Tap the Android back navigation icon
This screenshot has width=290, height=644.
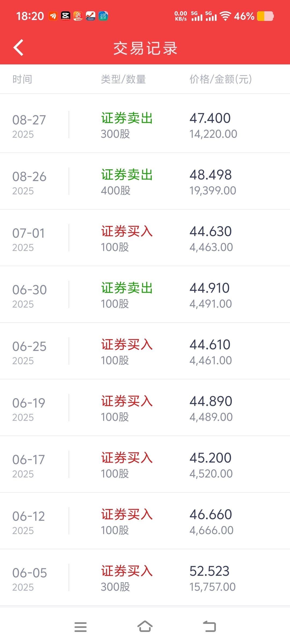[x=209, y=627]
